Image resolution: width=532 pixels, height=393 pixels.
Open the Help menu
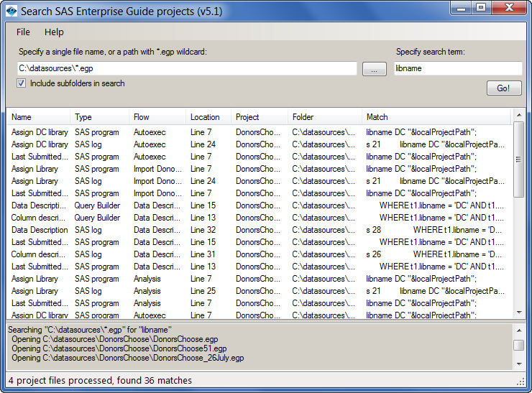pyautogui.click(x=54, y=32)
